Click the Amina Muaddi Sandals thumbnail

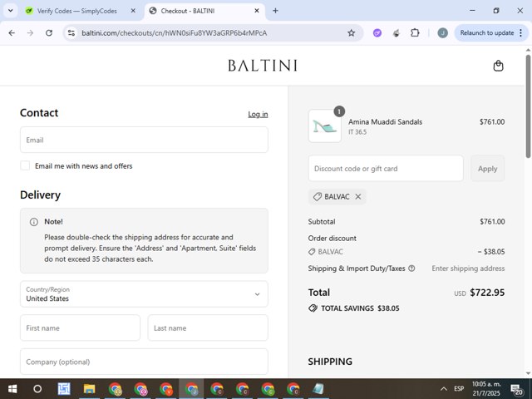pos(325,126)
